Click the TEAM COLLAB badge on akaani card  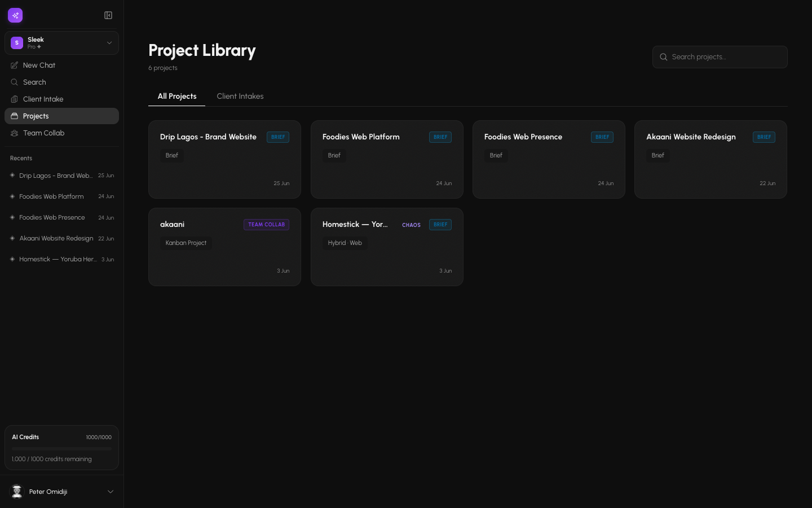click(x=267, y=225)
